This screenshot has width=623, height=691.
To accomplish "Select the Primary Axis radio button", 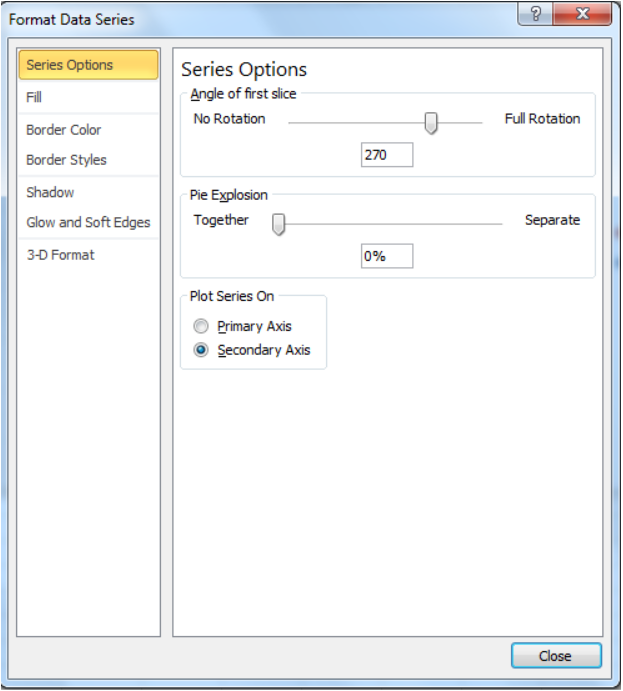I will click(x=201, y=326).
